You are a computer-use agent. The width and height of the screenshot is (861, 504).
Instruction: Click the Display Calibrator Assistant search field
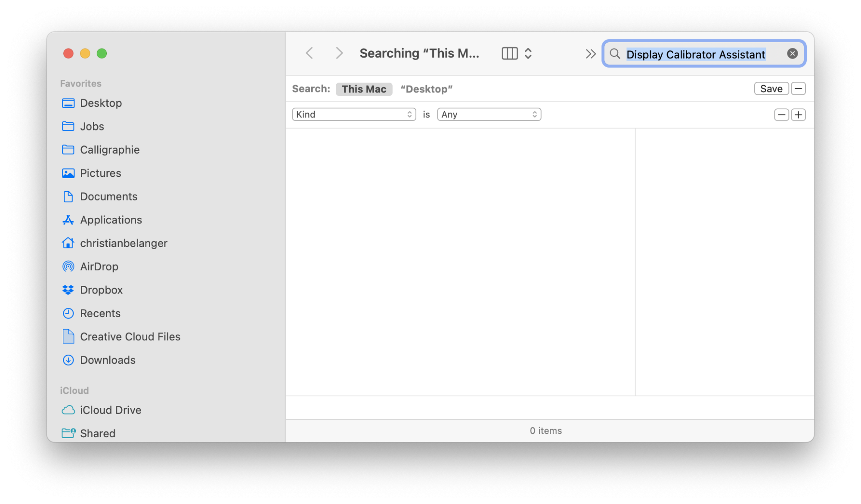pos(695,54)
